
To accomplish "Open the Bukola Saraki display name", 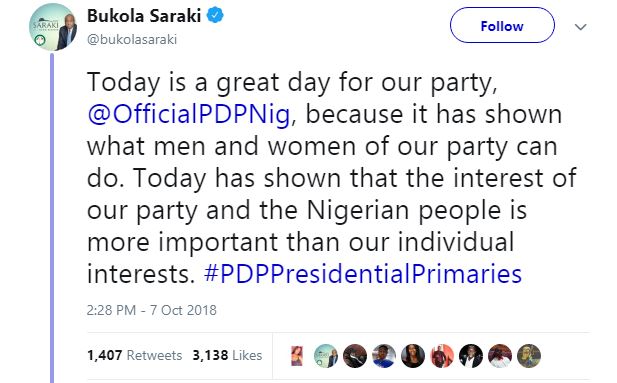I will point(144,16).
